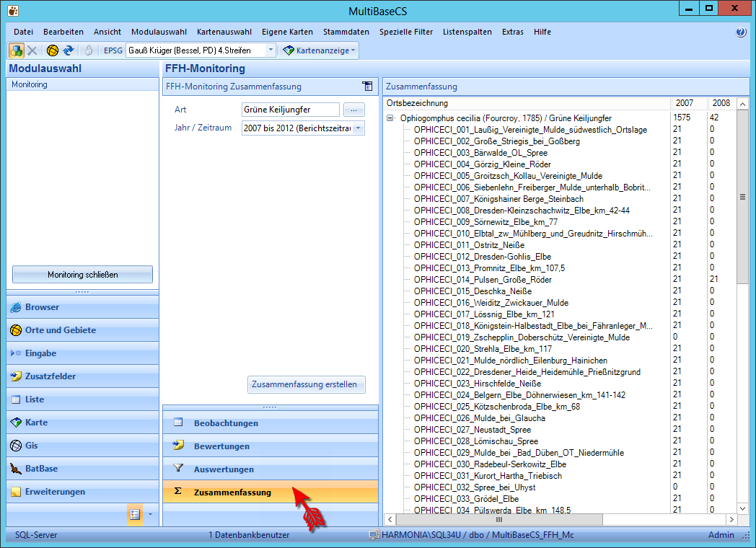The image size is (756, 548).
Task: Click the help question mark icon
Action: point(741,32)
